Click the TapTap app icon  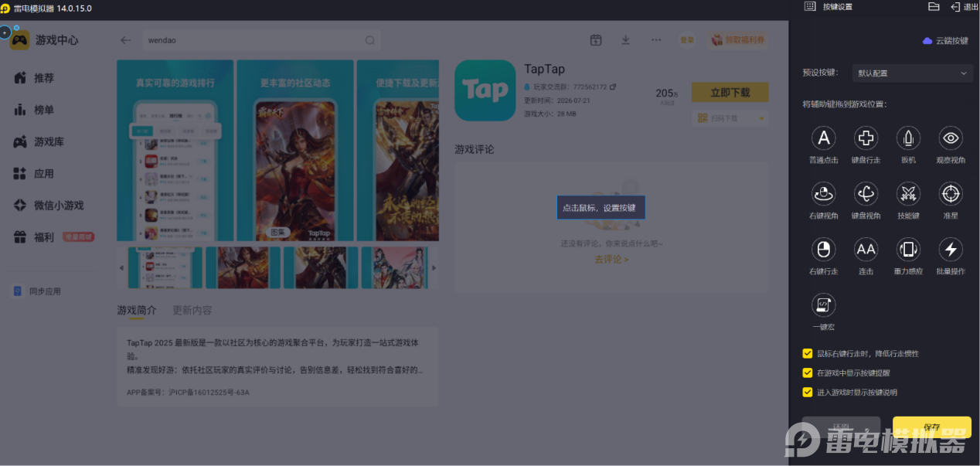(485, 90)
